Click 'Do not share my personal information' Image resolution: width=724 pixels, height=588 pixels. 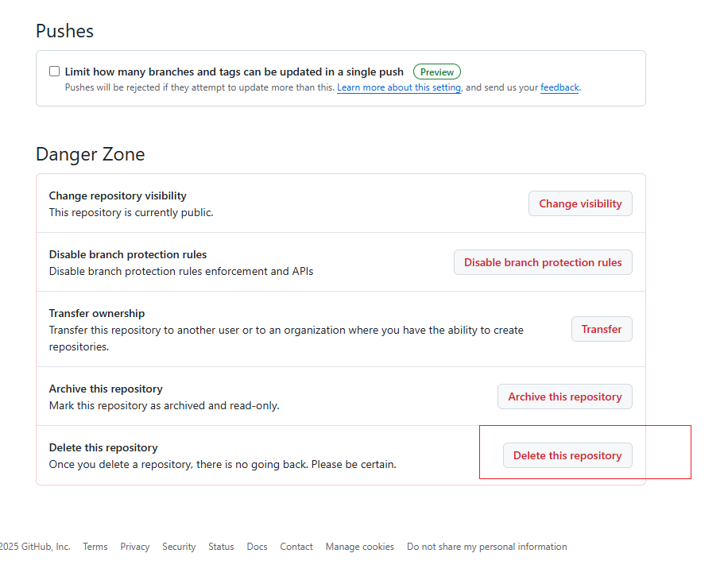pyautogui.click(x=486, y=547)
